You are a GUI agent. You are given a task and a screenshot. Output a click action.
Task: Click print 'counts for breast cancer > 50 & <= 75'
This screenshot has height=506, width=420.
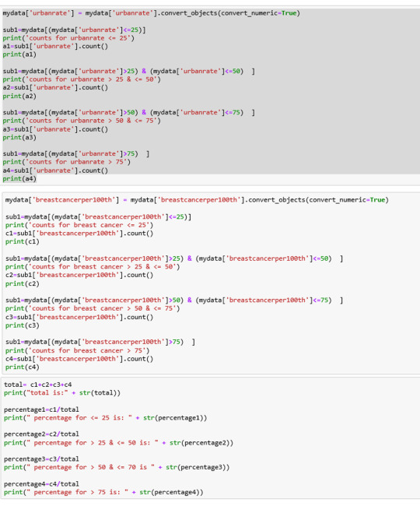[x=93, y=308]
